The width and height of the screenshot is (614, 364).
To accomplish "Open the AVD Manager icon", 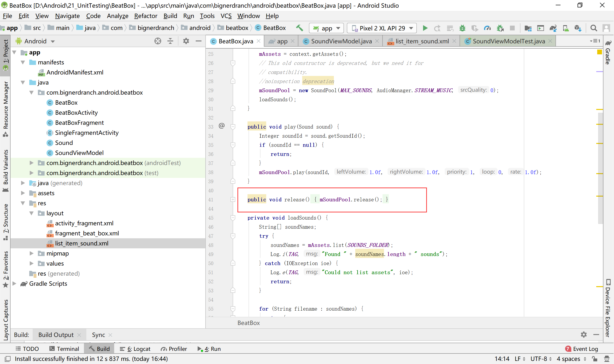I will pyautogui.click(x=566, y=28).
